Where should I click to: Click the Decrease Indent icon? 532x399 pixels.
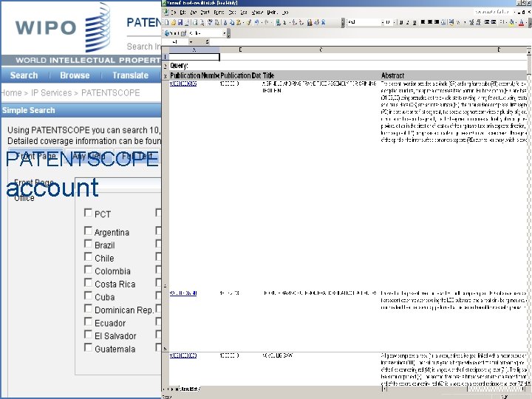click(x=486, y=22)
